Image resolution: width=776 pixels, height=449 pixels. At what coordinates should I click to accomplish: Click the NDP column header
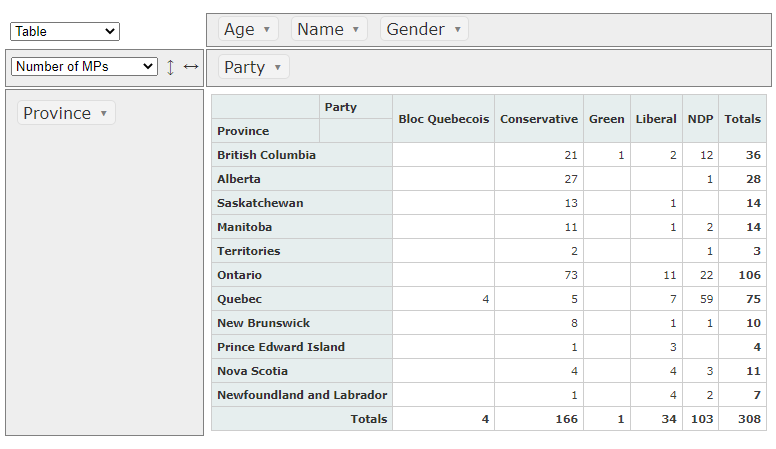coord(700,119)
